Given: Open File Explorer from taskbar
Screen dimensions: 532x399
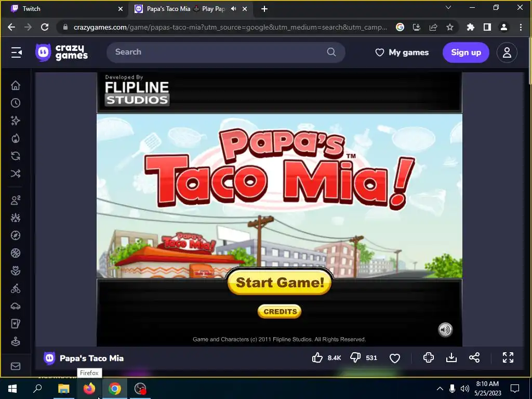Looking at the screenshot, I should pyautogui.click(x=63, y=389).
